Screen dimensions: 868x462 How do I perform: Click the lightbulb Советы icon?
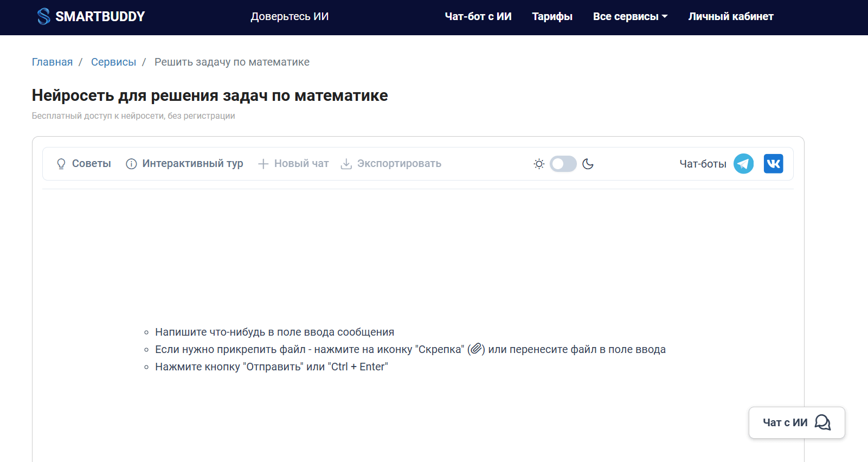[61, 164]
